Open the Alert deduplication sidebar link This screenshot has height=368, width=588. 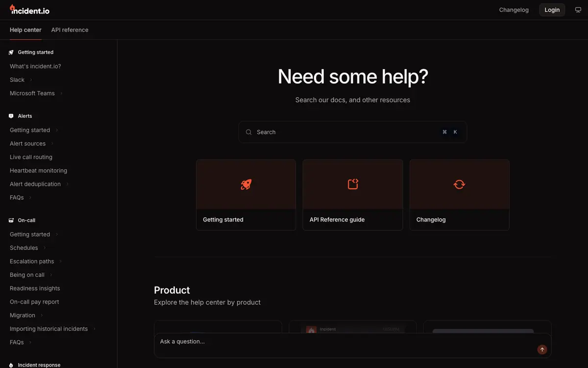point(35,184)
